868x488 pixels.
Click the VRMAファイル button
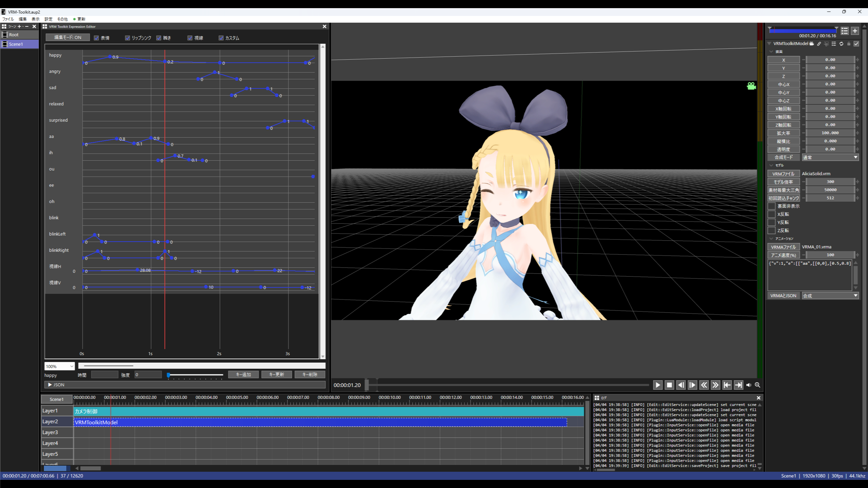tap(784, 247)
